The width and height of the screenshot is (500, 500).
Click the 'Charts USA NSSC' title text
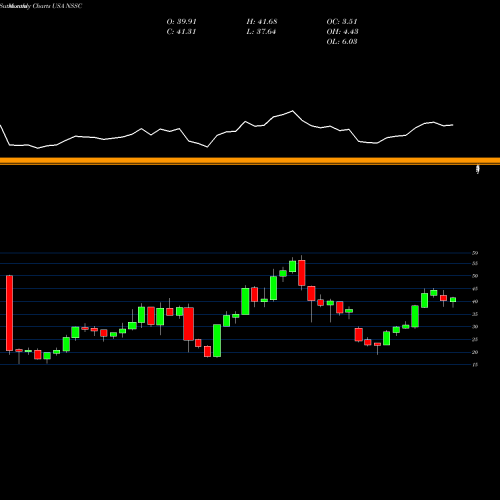tap(57, 6)
